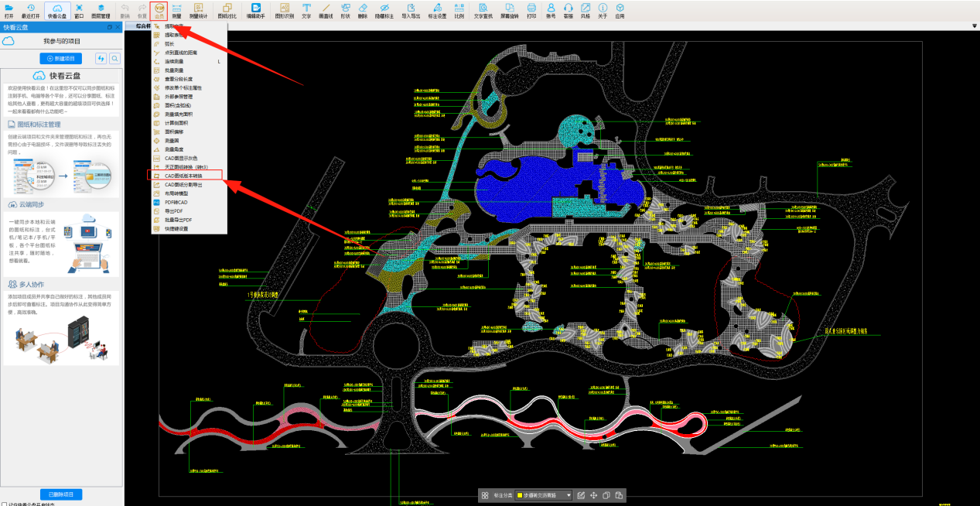Image resolution: width=980 pixels, height=506 pixels.
Task: Expand tab list arrow at top-right of drawing
Action: tap(975, 26)
